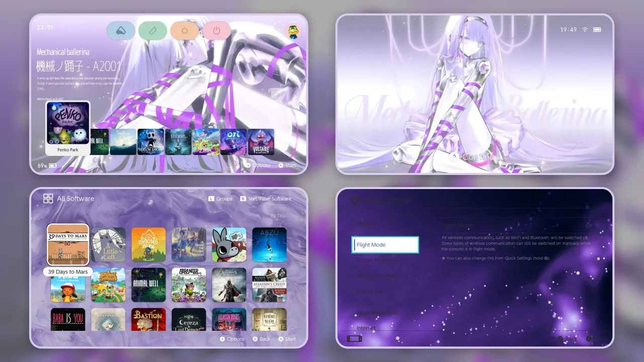Launch the Penko Park game tile
Screen dimensions: 644x362
coord(68,128)
